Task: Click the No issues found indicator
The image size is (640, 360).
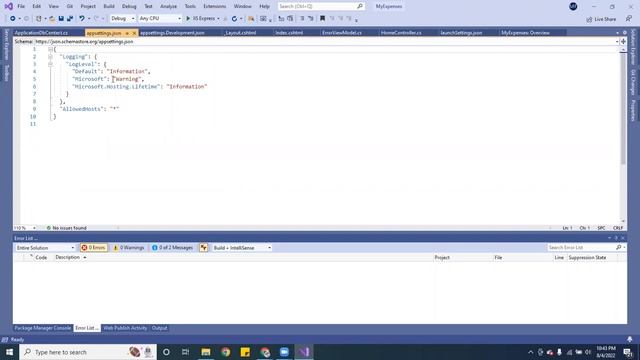Action: (x=66, y=228)
